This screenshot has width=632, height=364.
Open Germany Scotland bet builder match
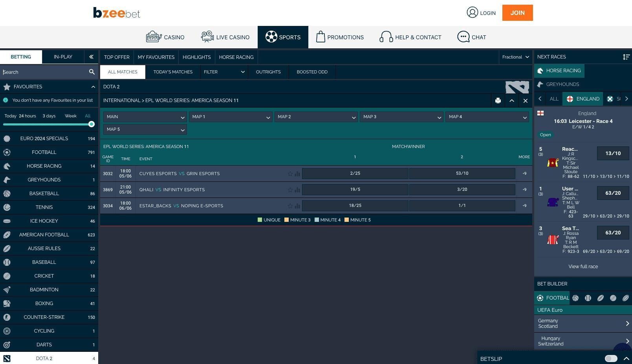point(583,324)
